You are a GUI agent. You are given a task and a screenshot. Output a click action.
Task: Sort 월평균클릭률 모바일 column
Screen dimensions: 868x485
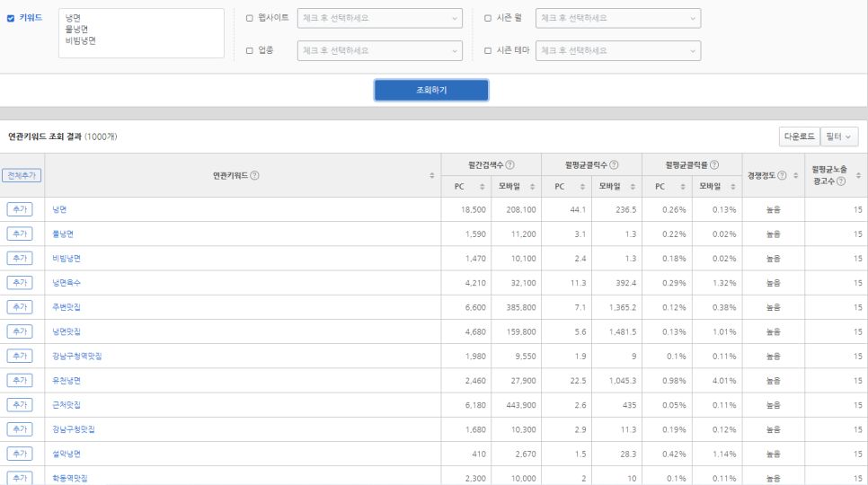click(733, 187)
